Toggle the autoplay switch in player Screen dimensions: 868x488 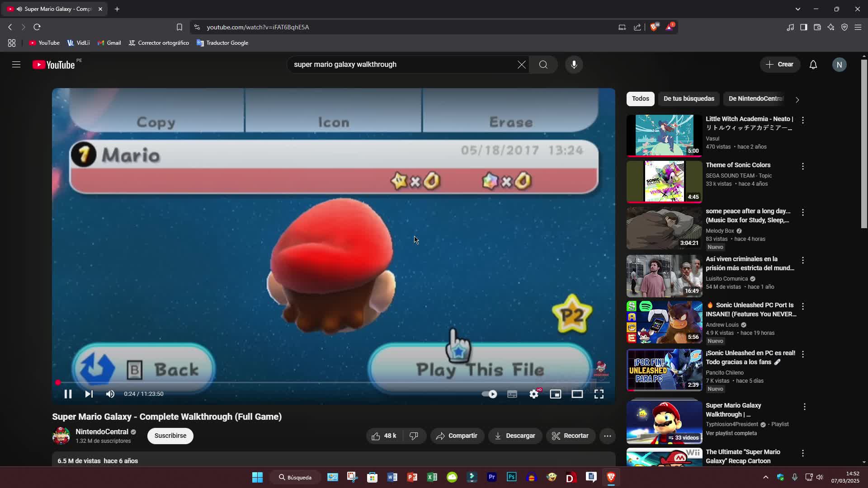[x=489, y=394]
